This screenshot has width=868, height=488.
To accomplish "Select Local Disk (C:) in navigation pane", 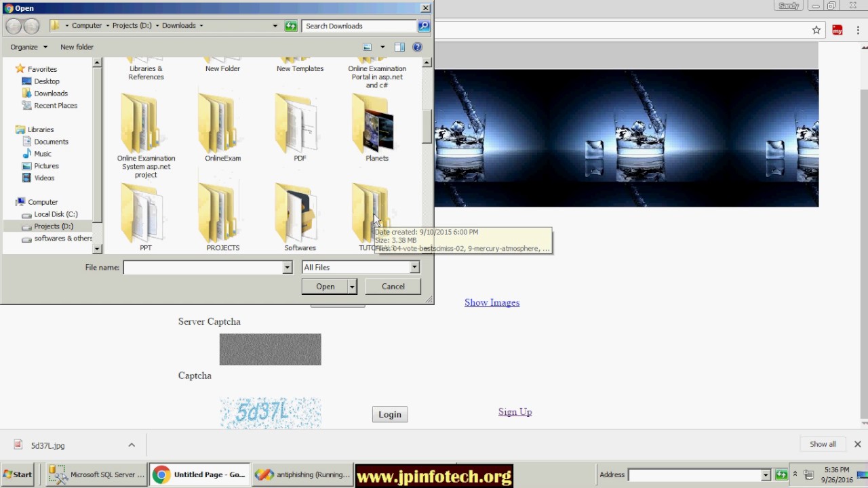I will coord(56,214).
